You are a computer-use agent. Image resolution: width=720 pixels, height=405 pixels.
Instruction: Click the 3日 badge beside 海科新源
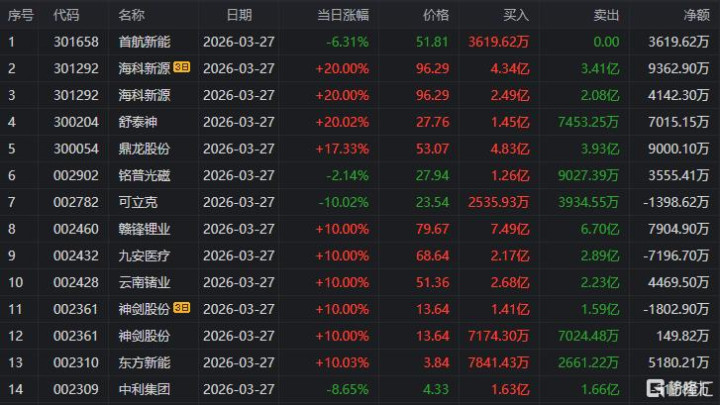(183, 68)
